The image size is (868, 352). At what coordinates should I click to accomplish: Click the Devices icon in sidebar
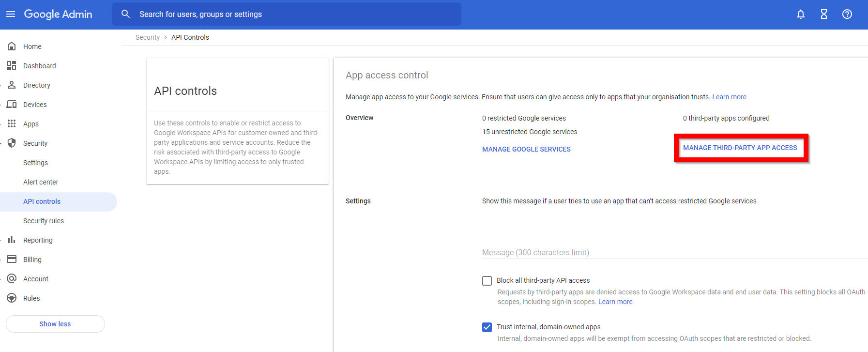click(12, 104)
